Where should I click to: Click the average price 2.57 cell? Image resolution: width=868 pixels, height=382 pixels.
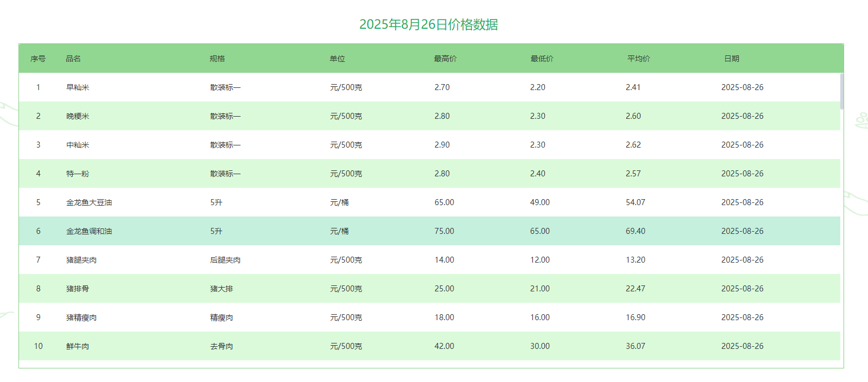pyautogui.click(x=633, y=174)
